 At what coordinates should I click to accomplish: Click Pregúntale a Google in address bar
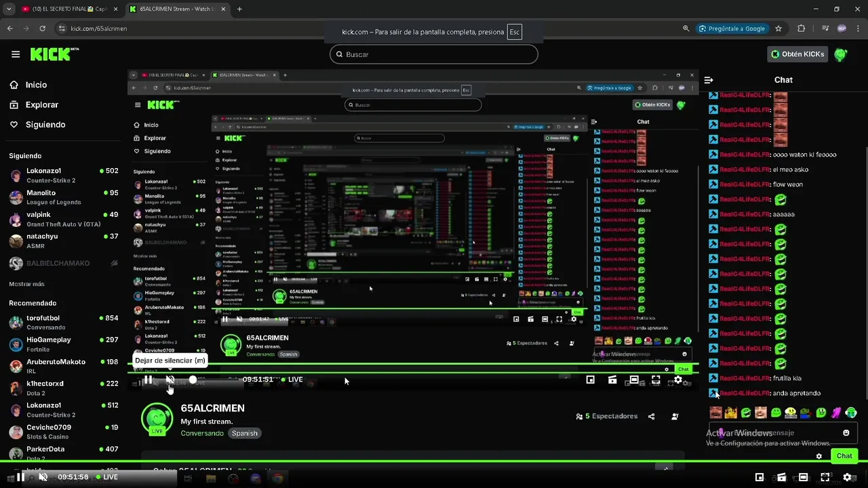[x=733, y=28]
